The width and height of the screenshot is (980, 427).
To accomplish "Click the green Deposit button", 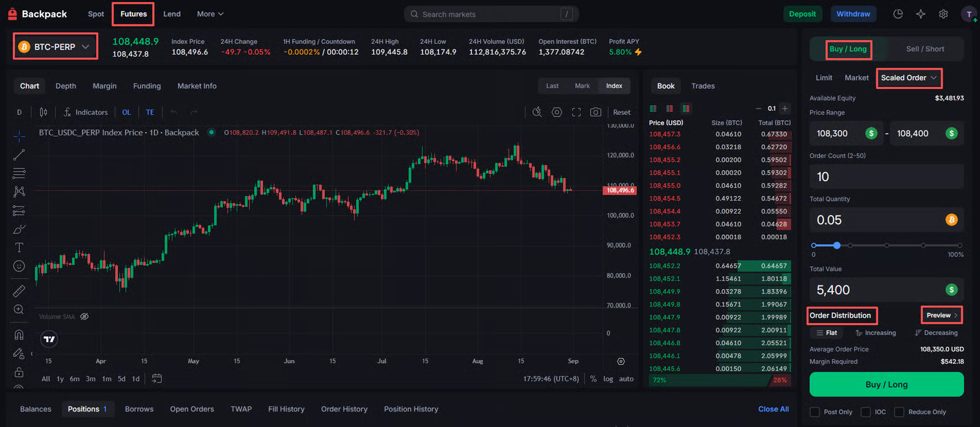I will (x=802, y=14).
